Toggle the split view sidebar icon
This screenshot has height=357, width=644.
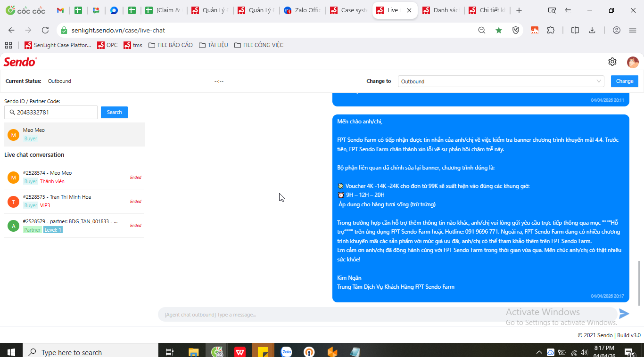[575, 30]
